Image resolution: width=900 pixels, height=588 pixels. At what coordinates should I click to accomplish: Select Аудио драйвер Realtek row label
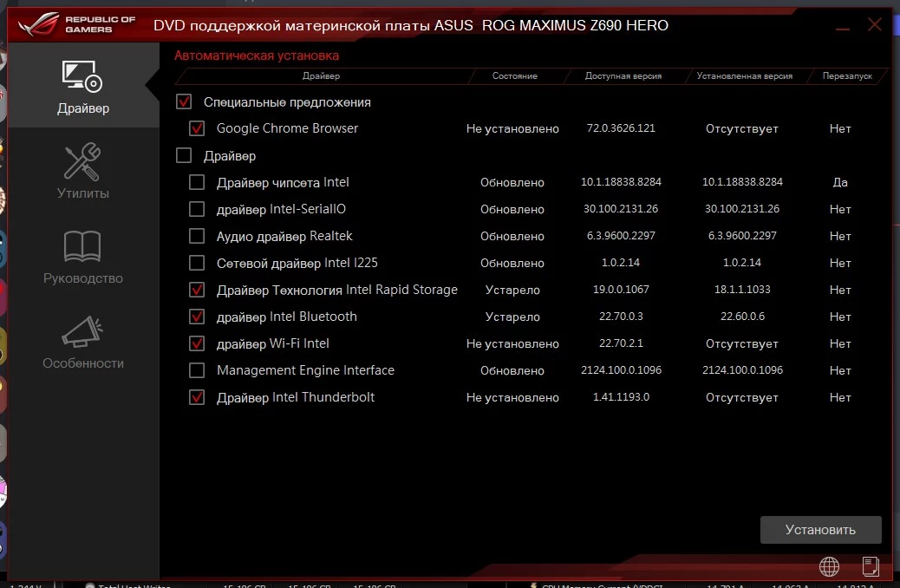(x=284, y=236)
